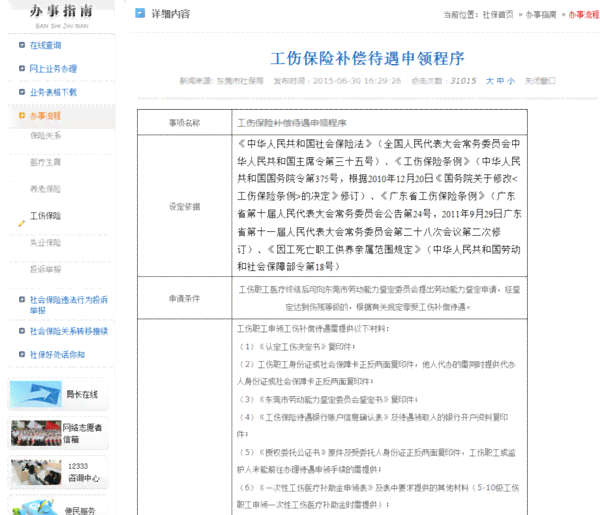Image resolution: width=600 pixels, height=515 pixels.
Task: Select 保险关系 submenu item
Action: [x=46, y=135]
